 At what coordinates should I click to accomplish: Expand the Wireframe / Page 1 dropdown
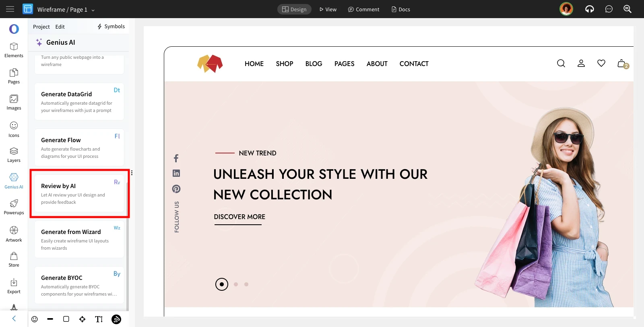pyautogui.click(x=93, y=10)
